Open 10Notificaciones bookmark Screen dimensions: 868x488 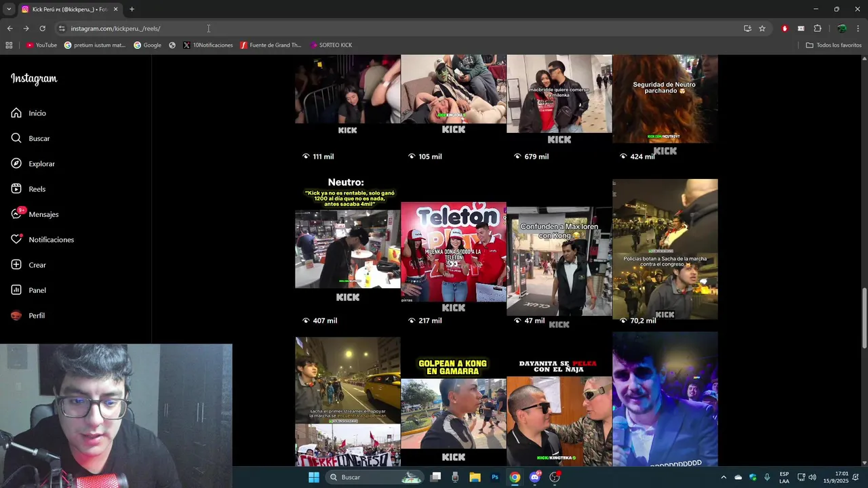(208, 45)
